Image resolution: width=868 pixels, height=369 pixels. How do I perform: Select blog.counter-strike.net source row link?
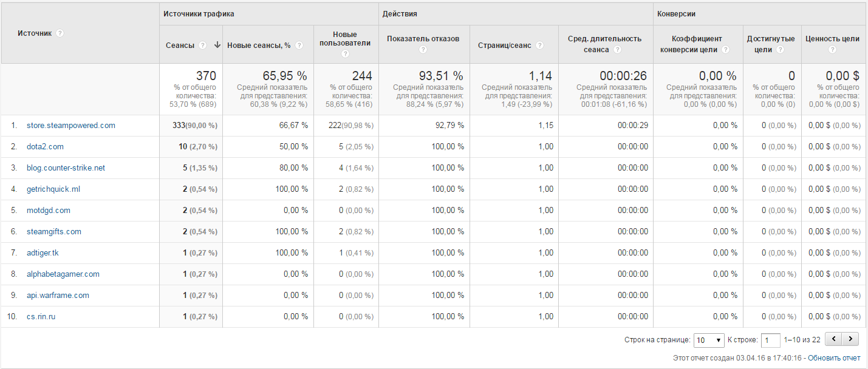[66, 168]
